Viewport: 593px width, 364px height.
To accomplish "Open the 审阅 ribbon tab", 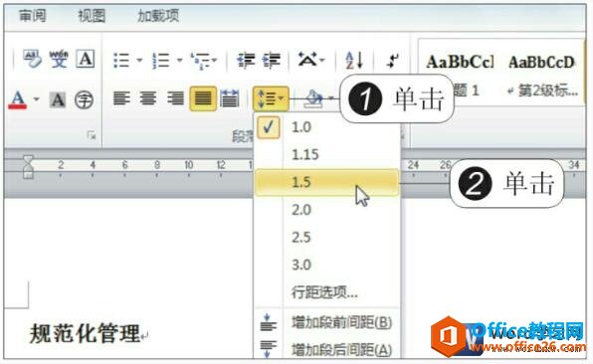I will click(33, 16).
